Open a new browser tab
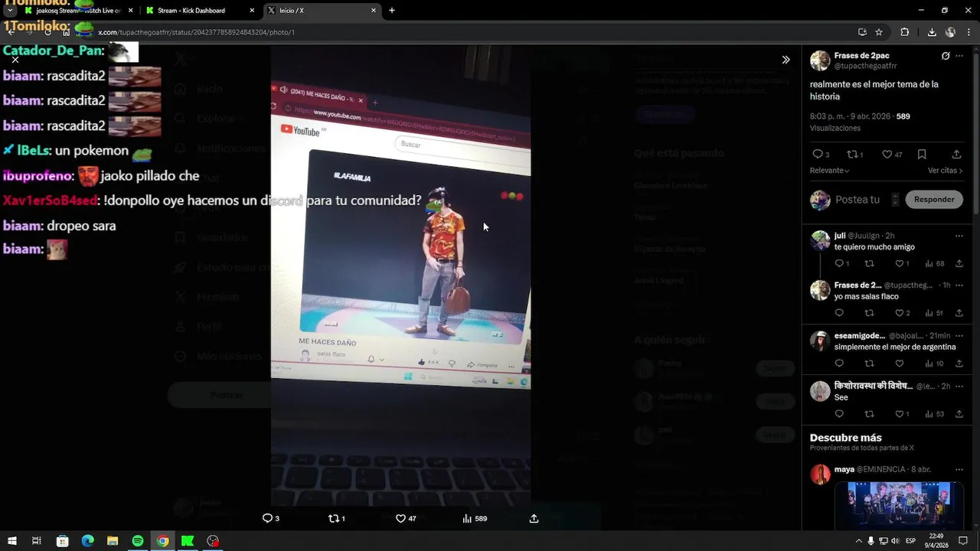Viewport: 980px width, 551px height. tap(392, 11)
